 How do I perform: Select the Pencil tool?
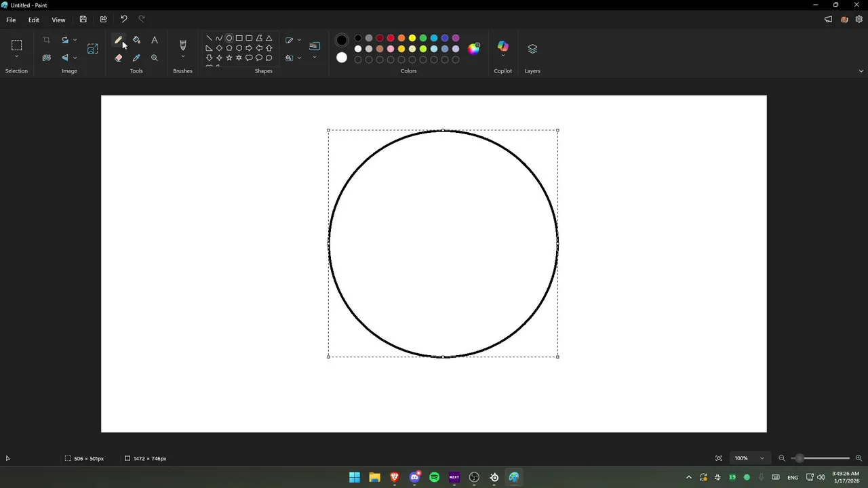click(x=119, y=41)
